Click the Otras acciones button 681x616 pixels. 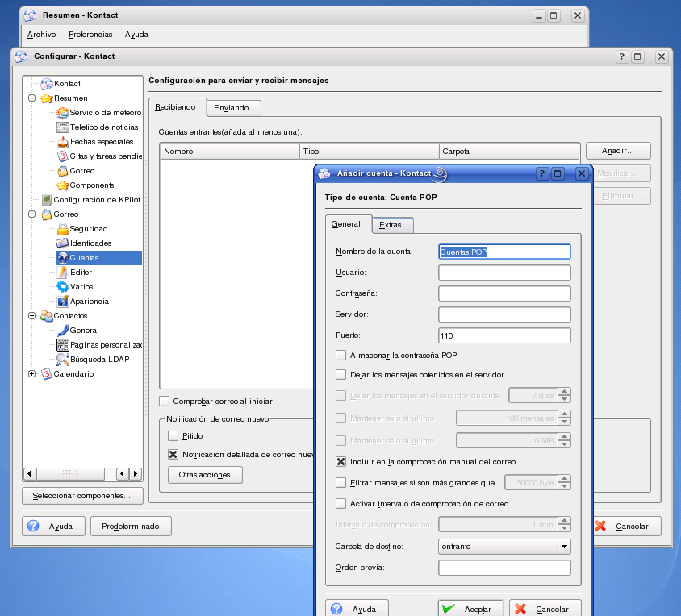[x=205, y=475]
